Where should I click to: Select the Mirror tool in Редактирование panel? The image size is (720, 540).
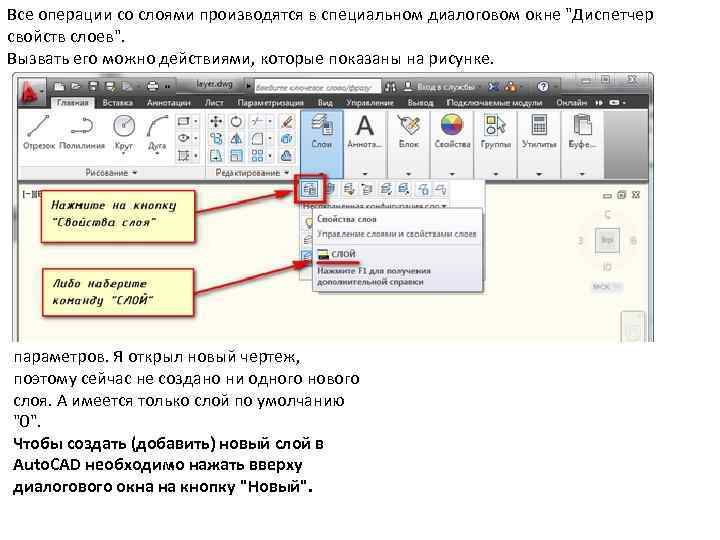pos(236,139)
